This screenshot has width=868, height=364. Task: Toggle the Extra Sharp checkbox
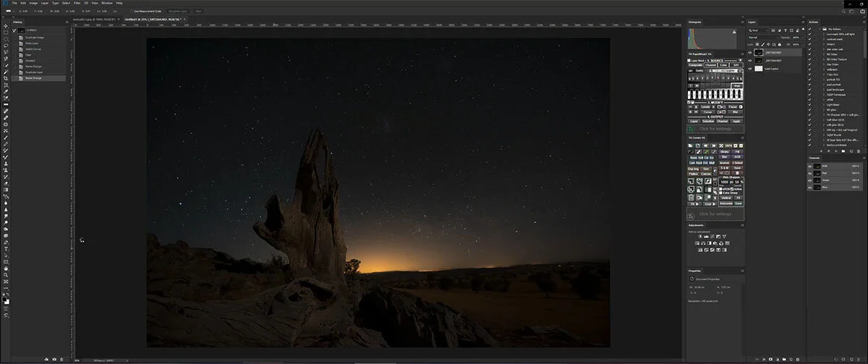pyautogui.click(x=721, y=192)
